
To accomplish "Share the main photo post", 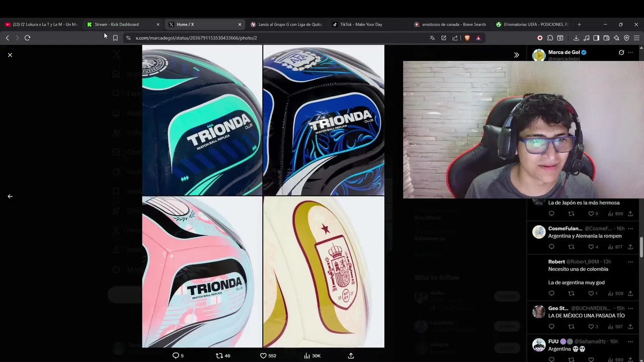I will pos(351,355).
